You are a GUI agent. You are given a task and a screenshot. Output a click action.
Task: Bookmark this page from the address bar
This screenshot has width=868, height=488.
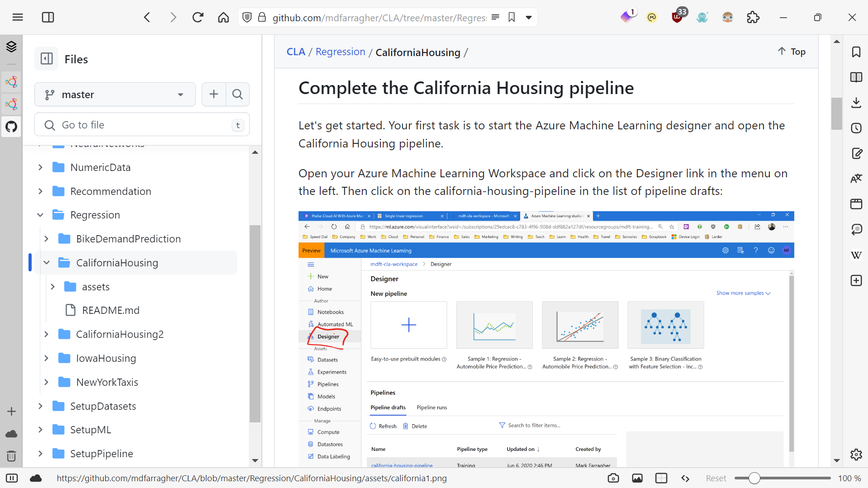(512, 17)
